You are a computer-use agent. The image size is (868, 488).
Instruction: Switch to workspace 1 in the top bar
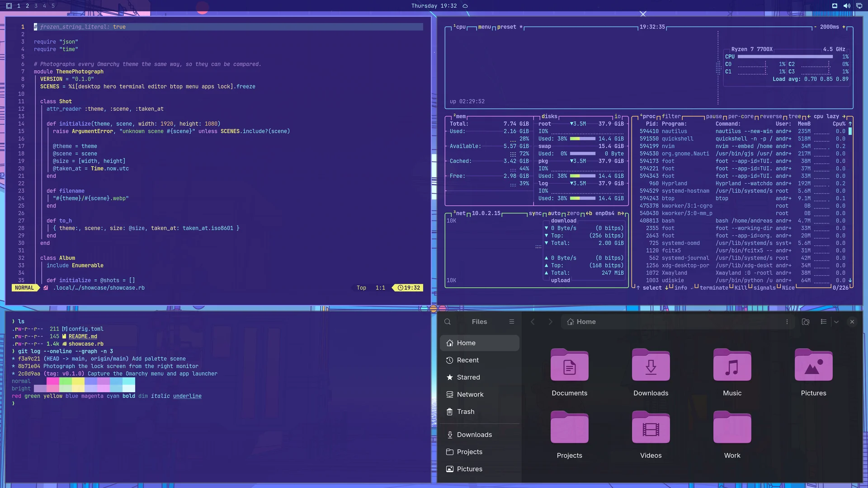pos(19,6)
